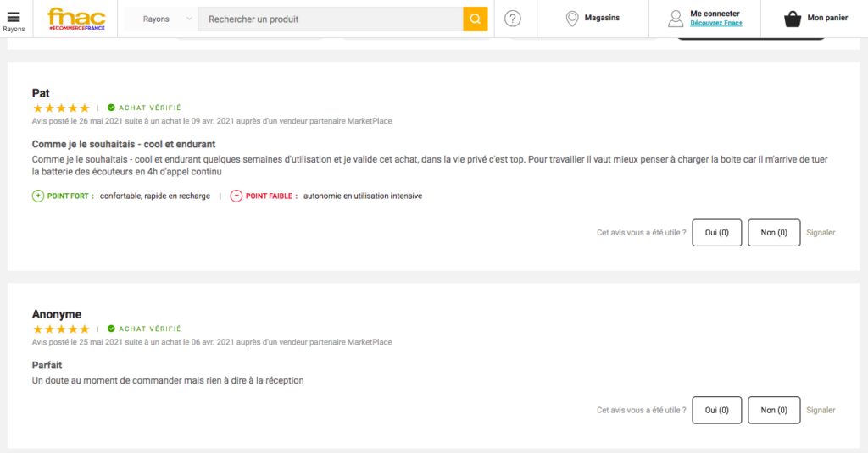Click reviewer name Pat
Screen dimensions: 868x453
point(41,93)
